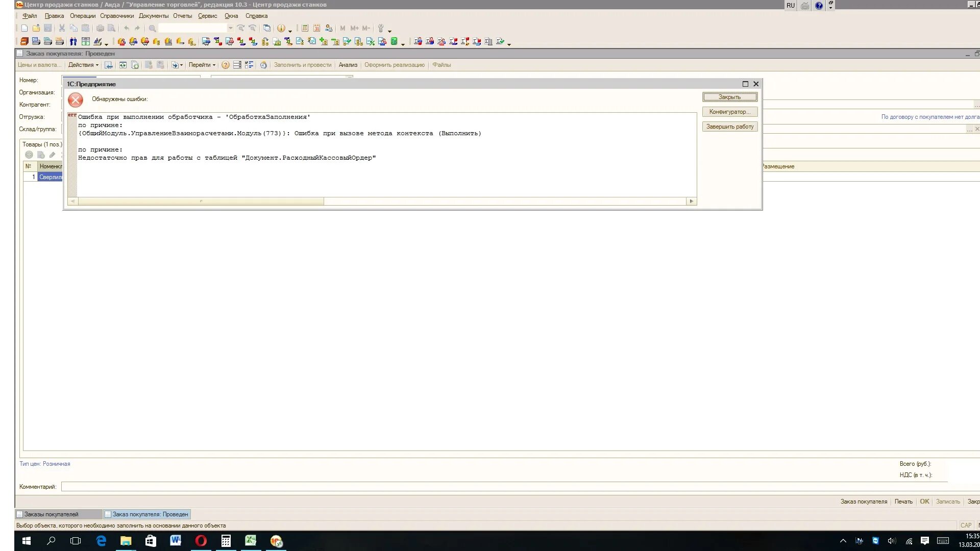The width and height of the screenshot is (980, 551).
Task: Click the info icon in the main toolbar
Action: 281,28
